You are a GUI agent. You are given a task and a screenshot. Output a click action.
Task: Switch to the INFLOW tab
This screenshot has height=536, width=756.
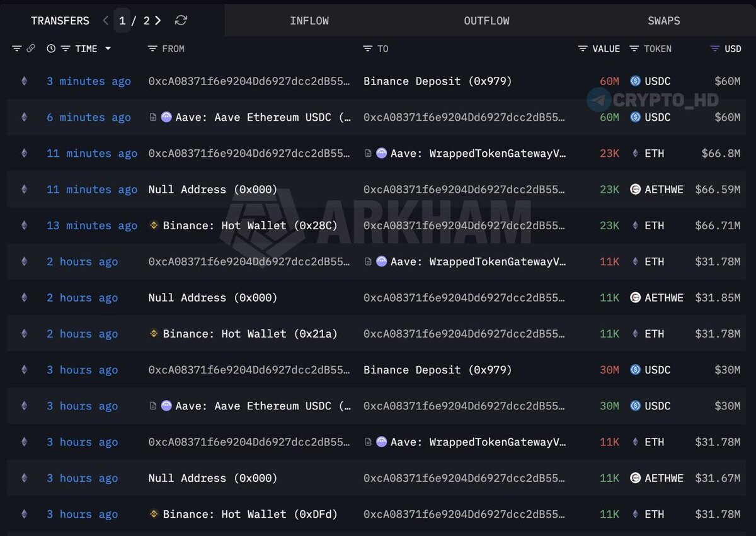click(309, 21)
